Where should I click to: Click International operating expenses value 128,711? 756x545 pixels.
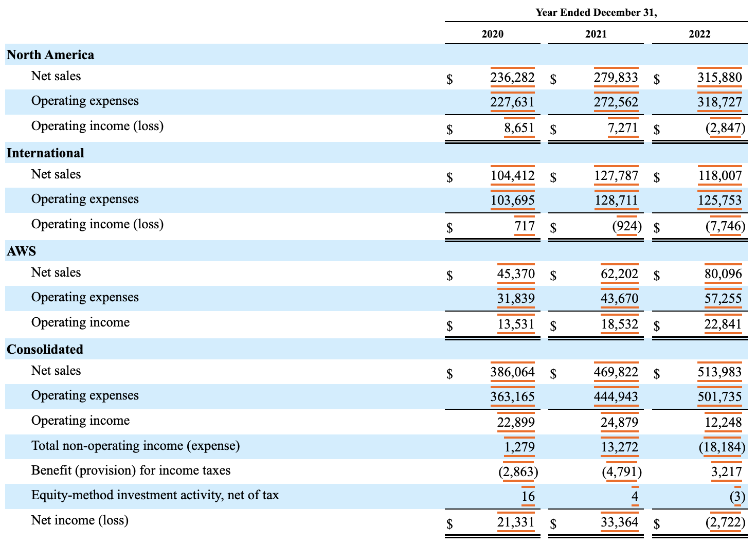click(x=616, y=201)
